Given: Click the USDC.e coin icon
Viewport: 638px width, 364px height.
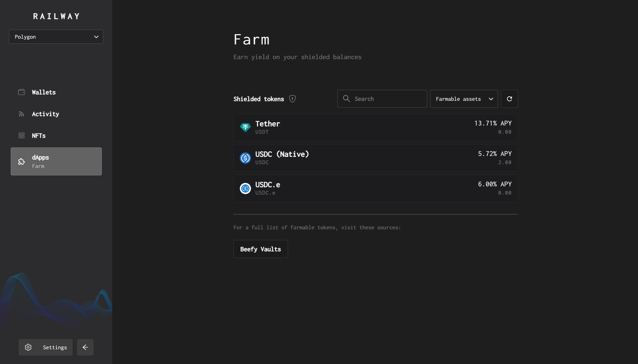Looking at the screenshot, I should click(245, 188).
